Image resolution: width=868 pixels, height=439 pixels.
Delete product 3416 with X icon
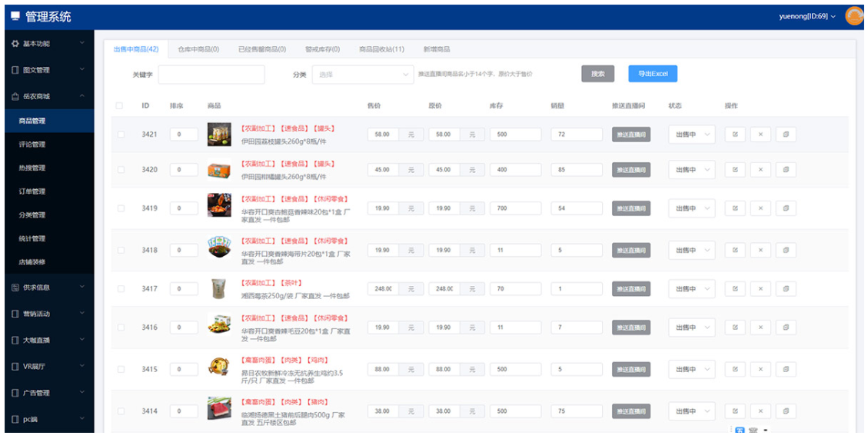760,328
